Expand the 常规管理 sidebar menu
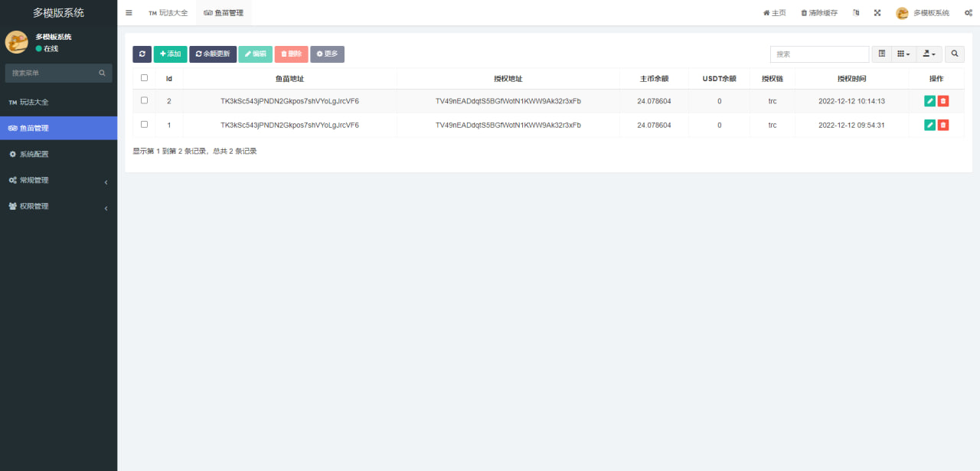Screen dimensions: 980x471 pos(58,181)
